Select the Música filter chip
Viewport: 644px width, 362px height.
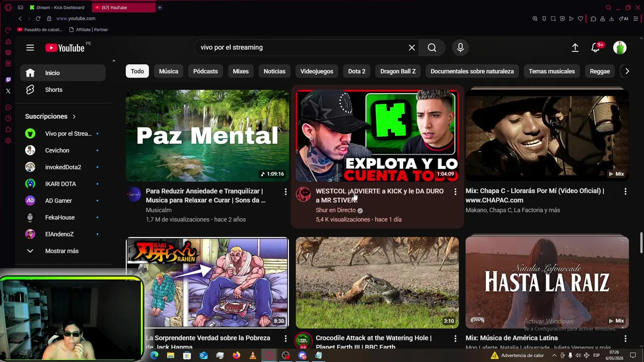[x=169, y=71]
